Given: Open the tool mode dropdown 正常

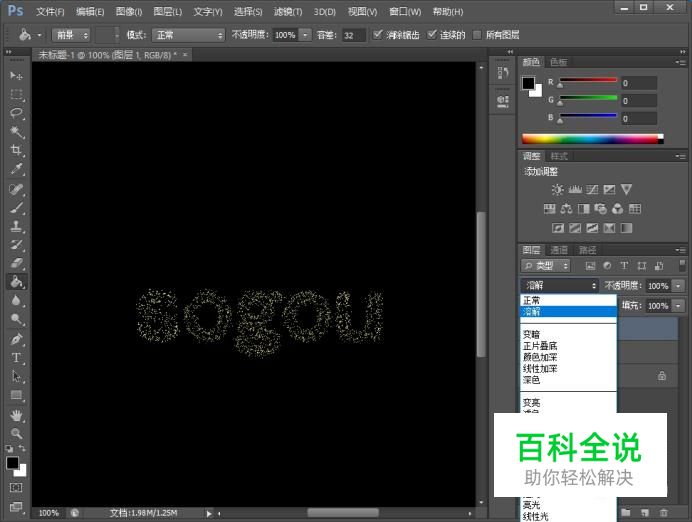Looking at the screenshot, I should coord(188,35).
